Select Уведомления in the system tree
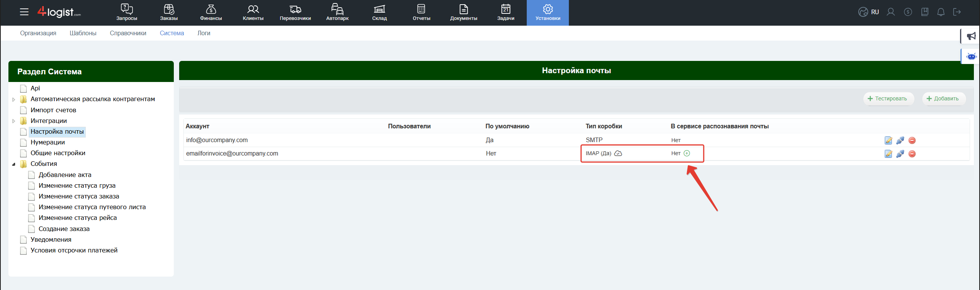The width and height of the screenshot is (980, 290). [x=51, y=240]
